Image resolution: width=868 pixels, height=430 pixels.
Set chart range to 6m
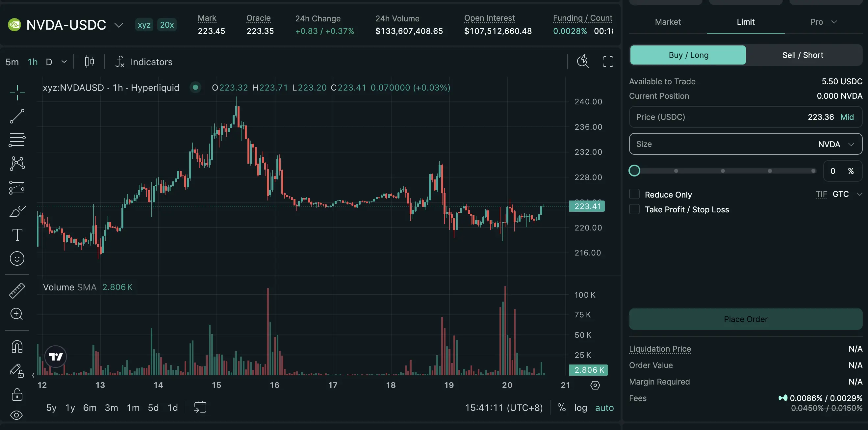[89, 407]
